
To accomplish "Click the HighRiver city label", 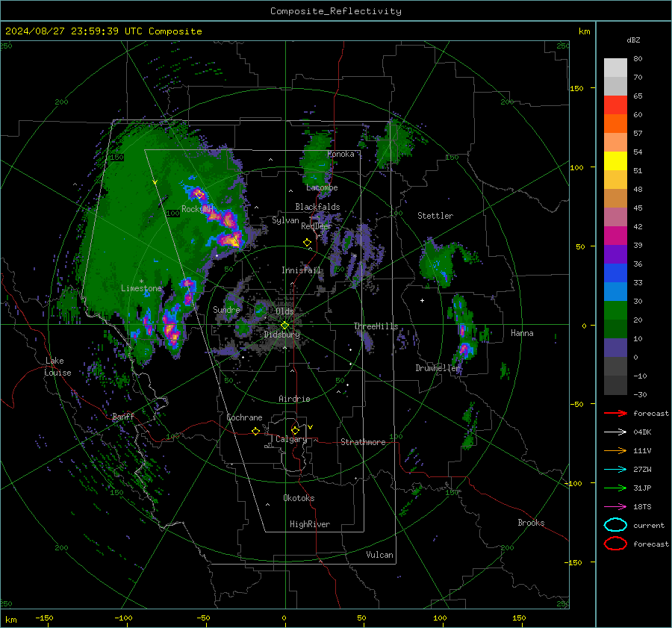I will 310,524.
